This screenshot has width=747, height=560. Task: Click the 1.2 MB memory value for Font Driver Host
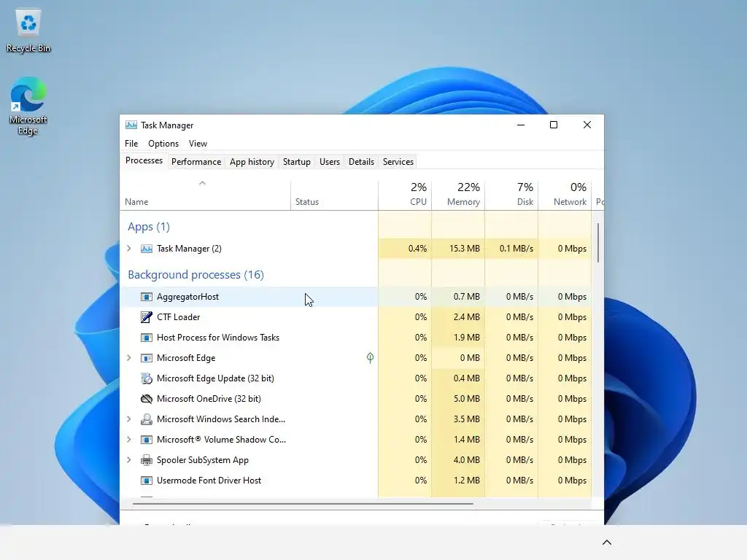pyautogui.click(x=466, y=481)
